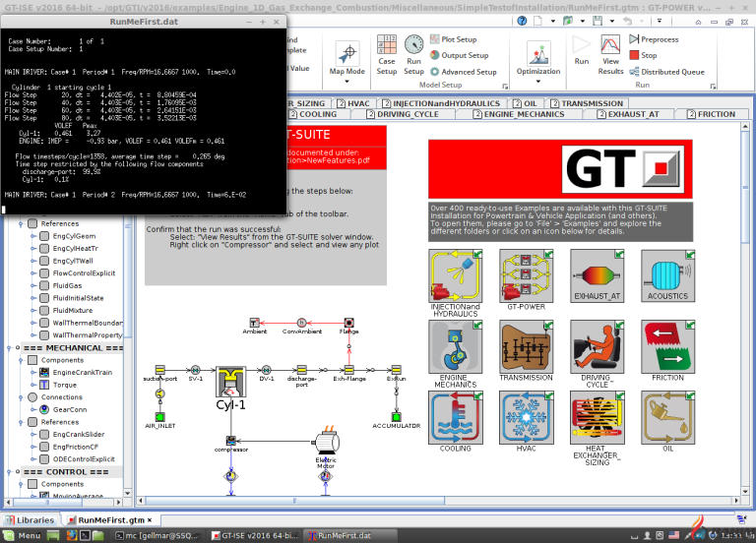This screenshot has height=543, width=756.
Task: Select EngineCrankTrain in the tree
Action: pos(82,373)
